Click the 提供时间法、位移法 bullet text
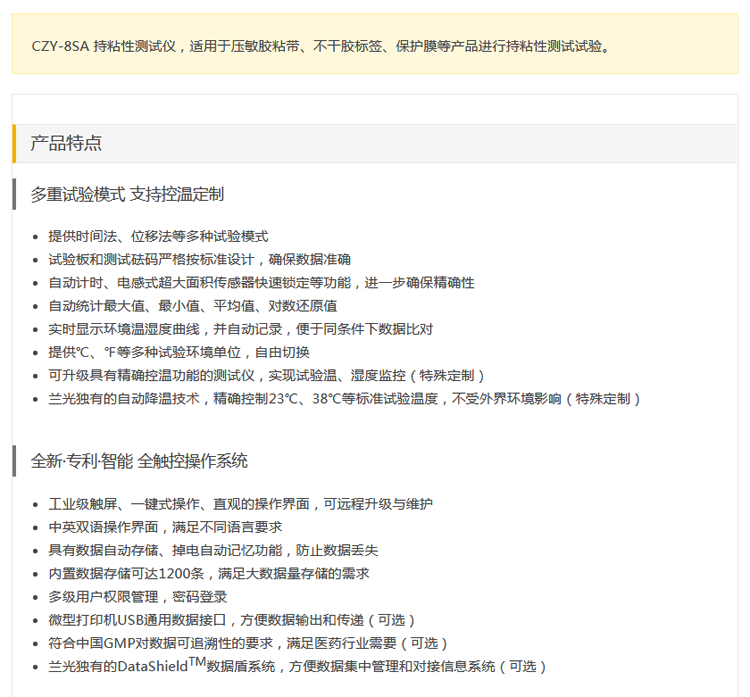Image resolution: width=750 pixels, height=697 pixels. click(x=158, y=236)
